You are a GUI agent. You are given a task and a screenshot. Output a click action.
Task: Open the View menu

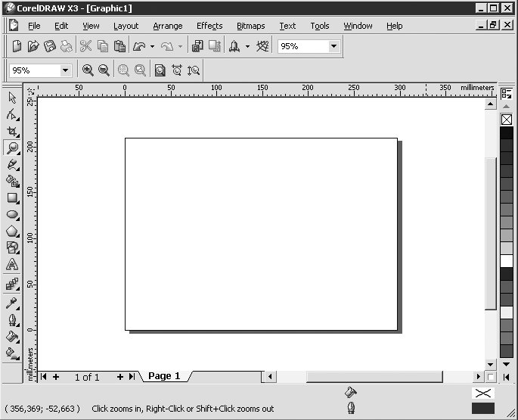[91, 26]
